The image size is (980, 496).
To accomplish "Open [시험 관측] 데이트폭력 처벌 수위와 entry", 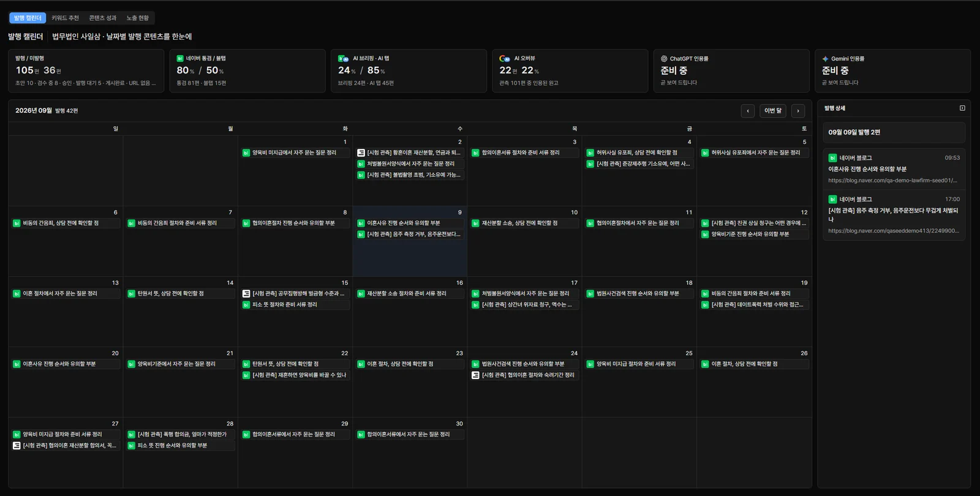I will (753, 304).
